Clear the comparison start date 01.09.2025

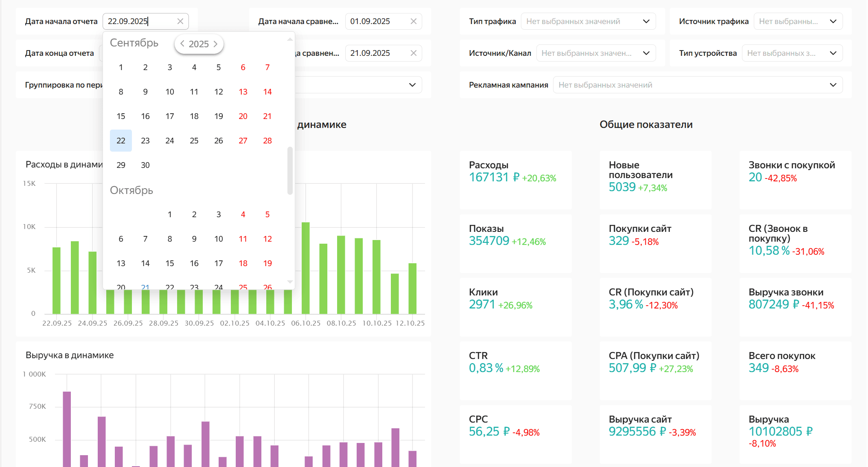pyautogui.click(x=413, y=21)
